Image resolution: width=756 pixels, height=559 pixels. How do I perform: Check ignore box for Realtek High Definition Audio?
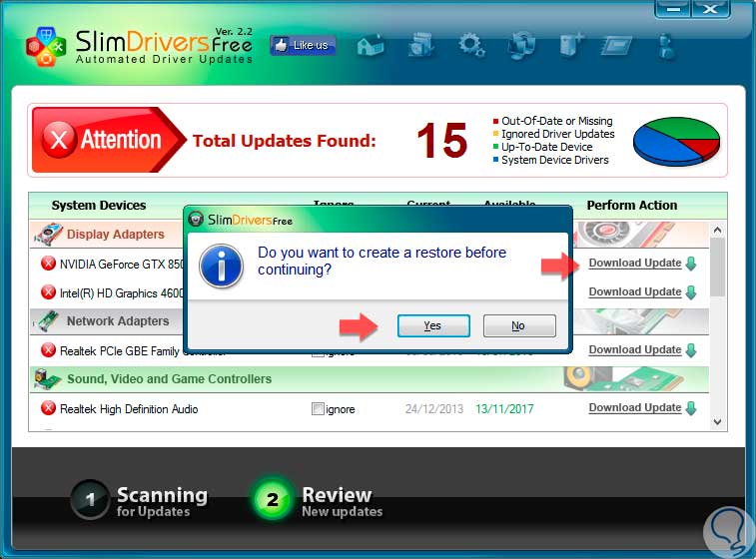(x=318, y=409)
